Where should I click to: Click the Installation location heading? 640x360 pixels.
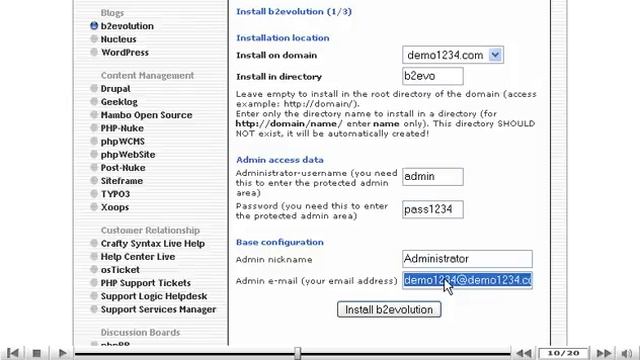(x=283, y=38)
